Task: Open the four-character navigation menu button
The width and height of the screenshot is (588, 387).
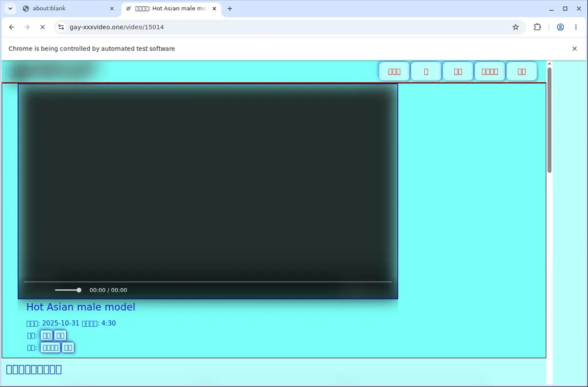Action: point(490,72)
